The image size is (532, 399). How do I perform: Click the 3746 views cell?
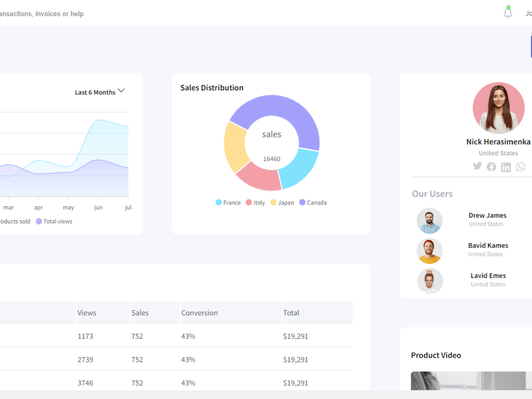point(85,383)
